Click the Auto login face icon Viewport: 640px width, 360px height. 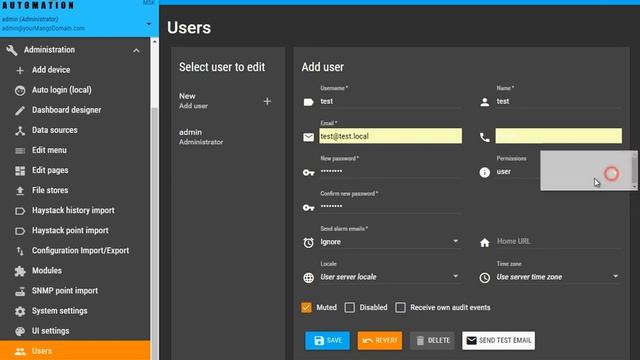pyautogui.click(x=20, y=90)
